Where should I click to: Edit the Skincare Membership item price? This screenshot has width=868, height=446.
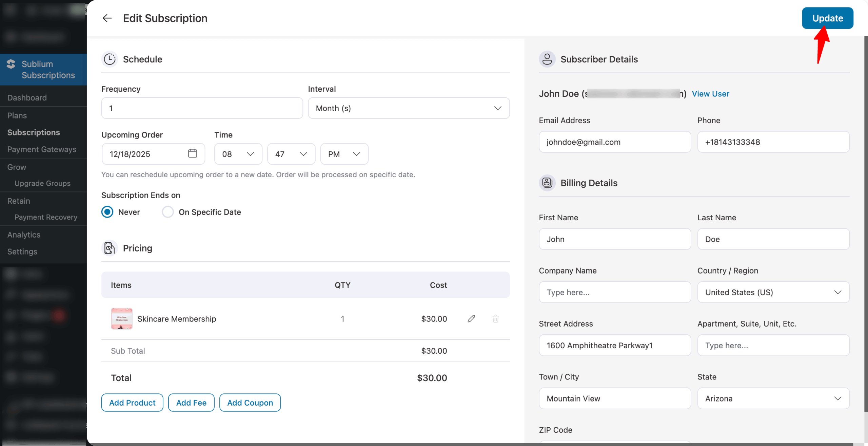471,318
